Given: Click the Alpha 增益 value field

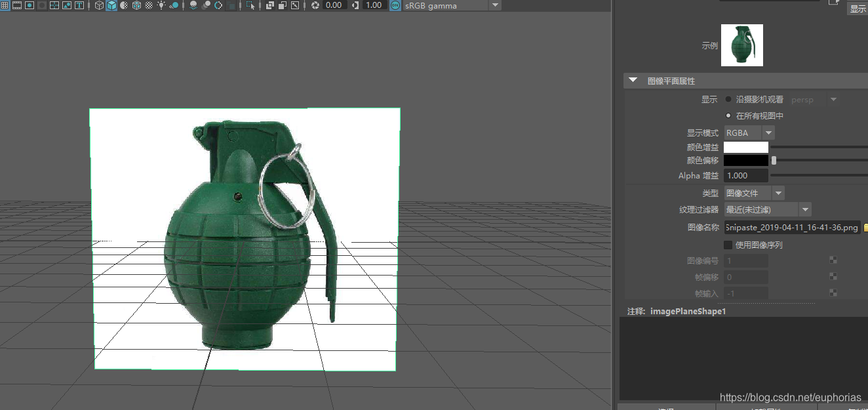Looking at the screenshot, I should pos(746,176).
